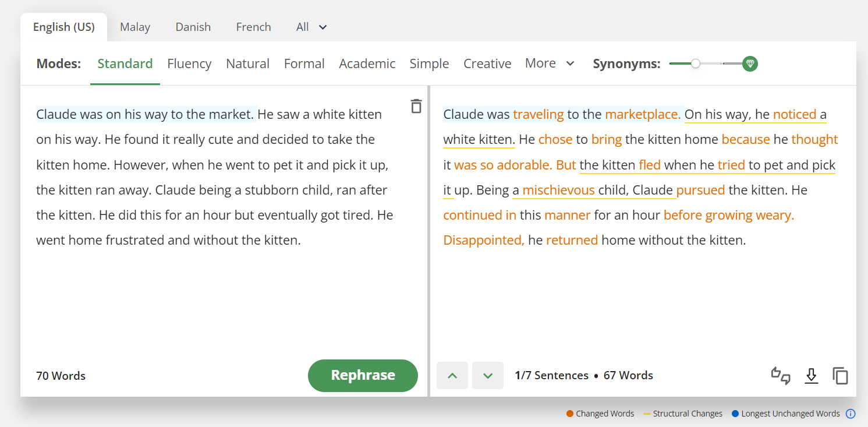
Task: Click the changed word "mischievous" in output
Action: pyautogui.click(x=558, y=190)
